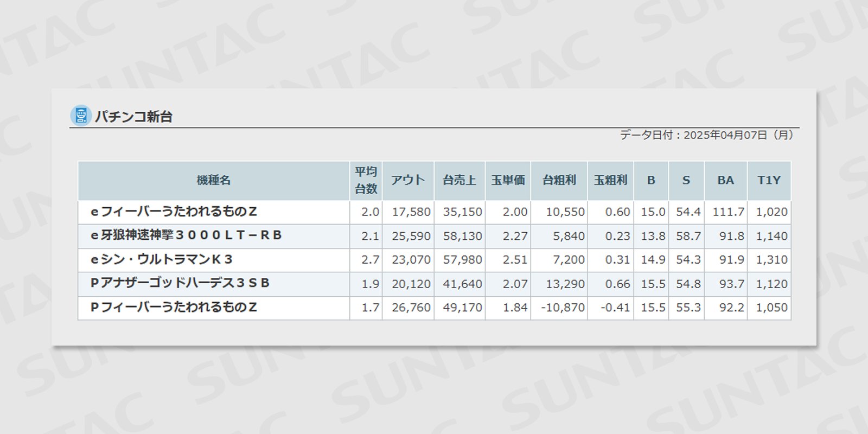Click the average units value 2.7
Viewport: 868px width, 434px height.
(371, 260)
